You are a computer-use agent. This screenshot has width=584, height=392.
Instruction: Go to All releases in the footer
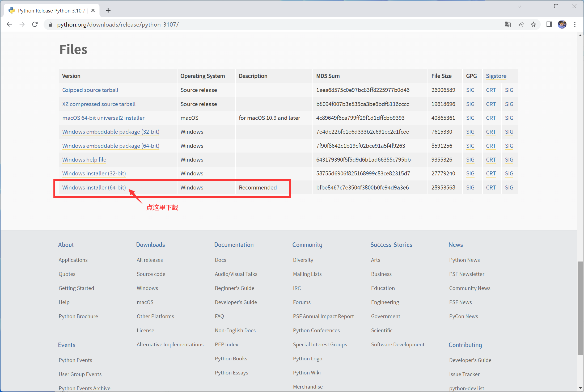tap(150, 260)
